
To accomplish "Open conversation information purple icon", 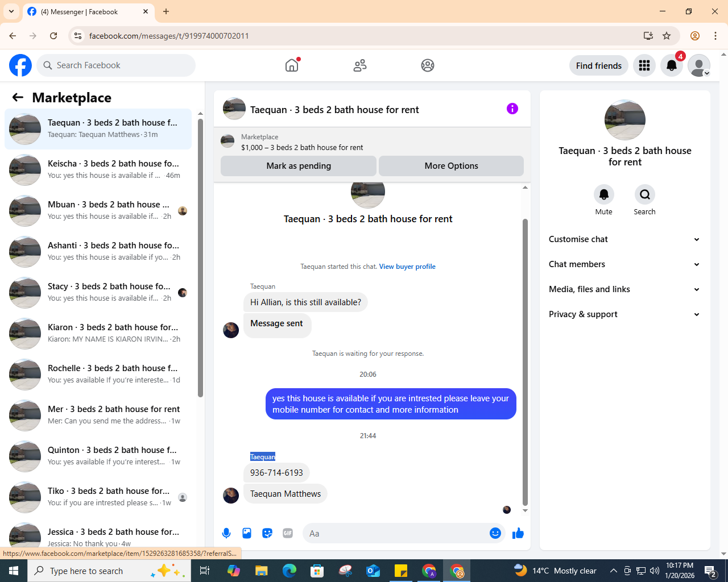I will (512, 109).
